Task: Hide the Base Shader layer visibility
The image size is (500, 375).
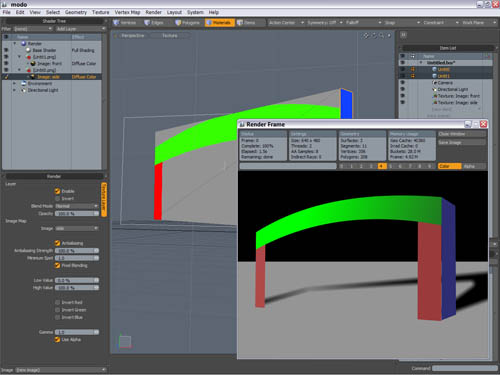Action: point(6,50)
